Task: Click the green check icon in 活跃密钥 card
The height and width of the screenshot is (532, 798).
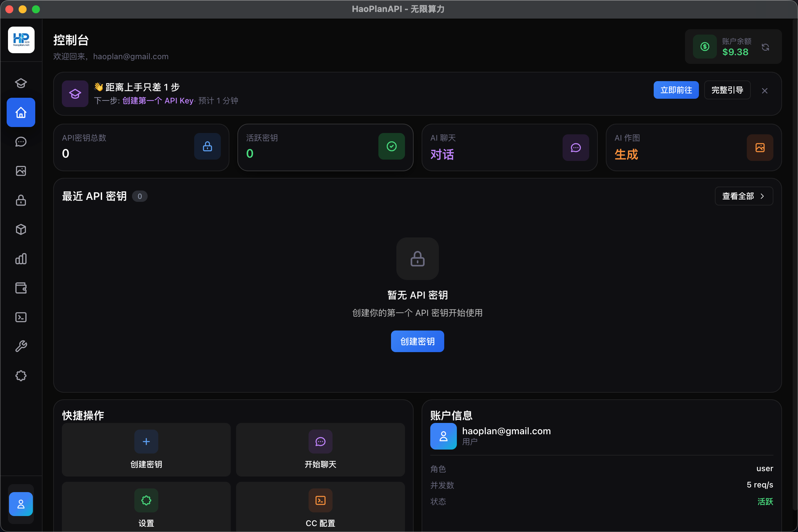Action: point(392,146)
